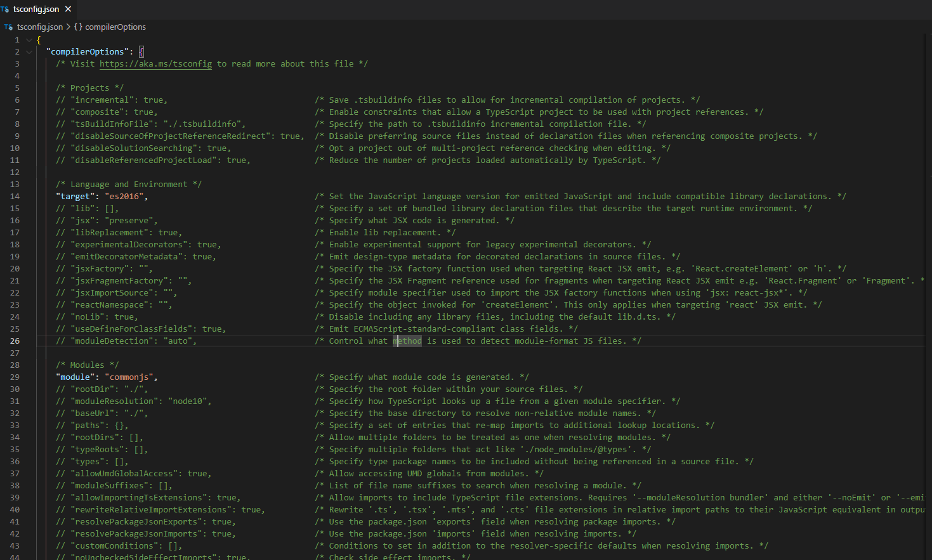Click the "module" key on line 29

click(75, 377)
